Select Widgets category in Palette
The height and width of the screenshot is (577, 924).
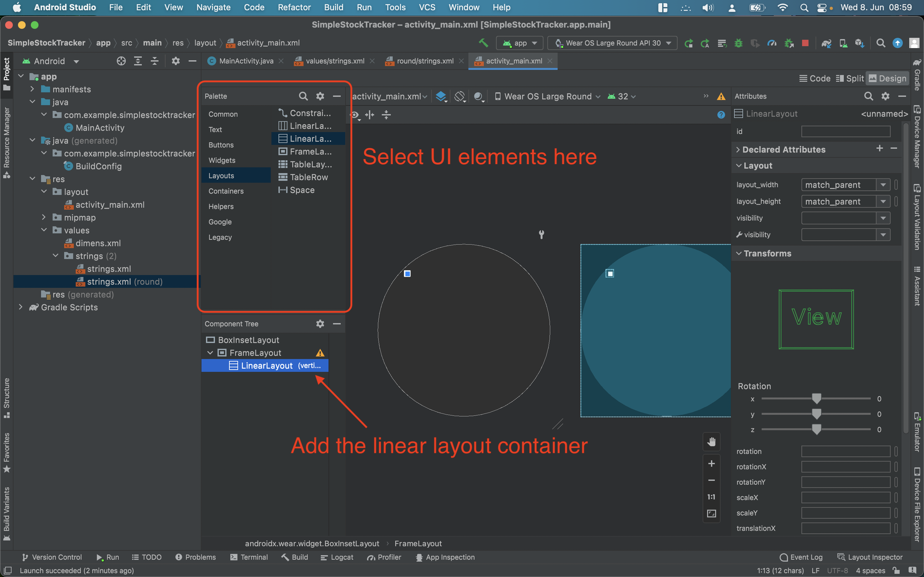coord(222,160)
